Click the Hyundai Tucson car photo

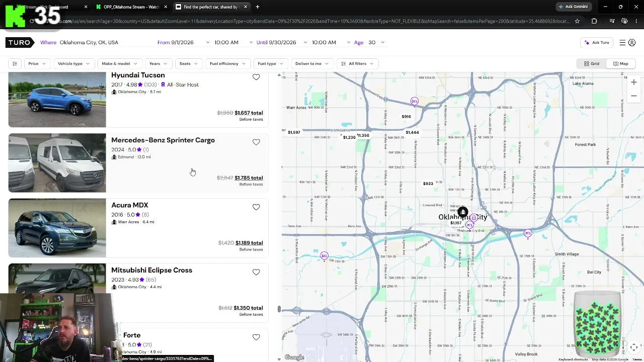pyautogui.click(x=57, y=100)
